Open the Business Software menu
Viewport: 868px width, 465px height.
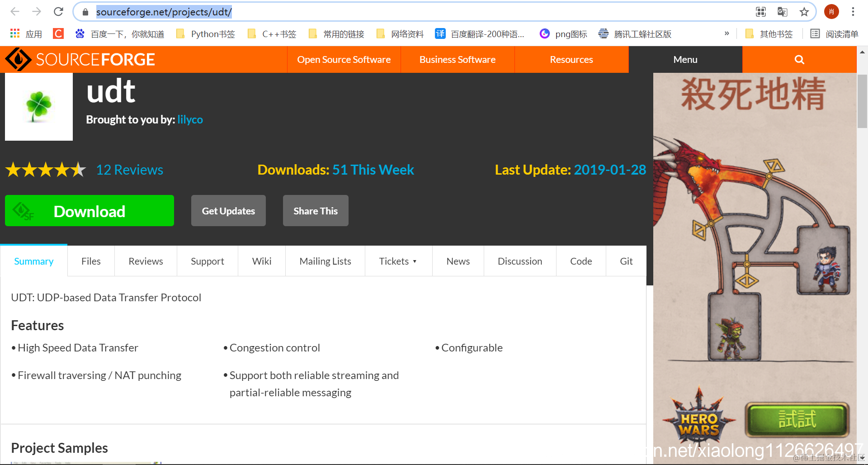pyautogui.click(x=457, y=60)
